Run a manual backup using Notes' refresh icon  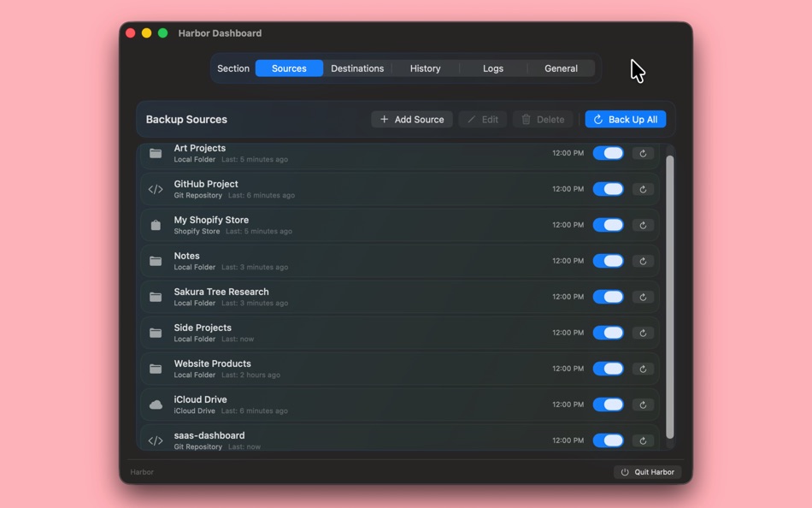[643, 261]
